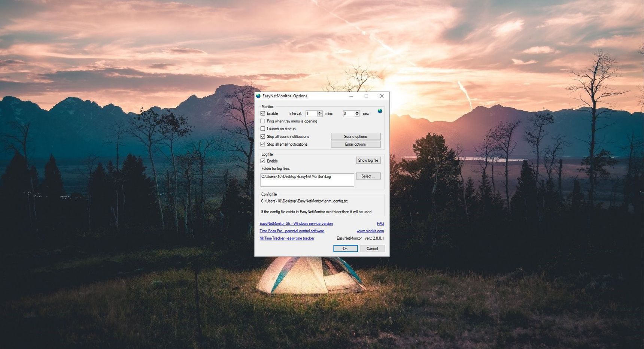Click into the interval mins field
Viewport: 644px width, 349px height.
(312, 113)
